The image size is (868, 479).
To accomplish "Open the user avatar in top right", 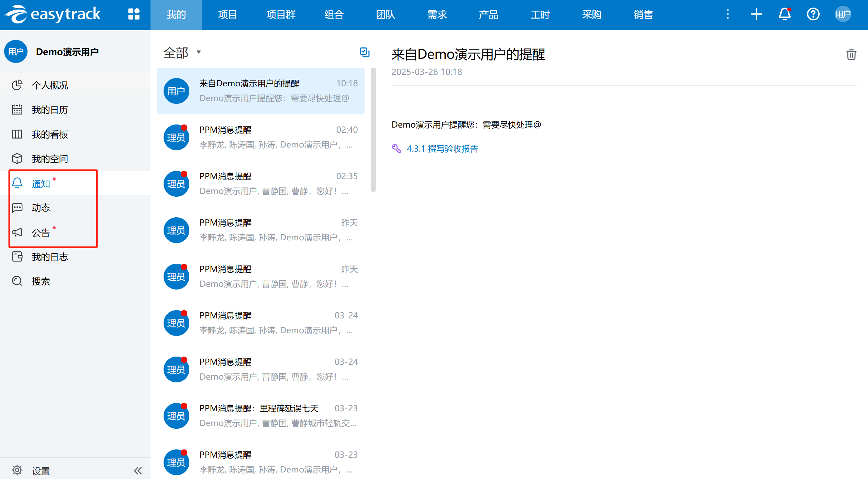I will [843, 14].
